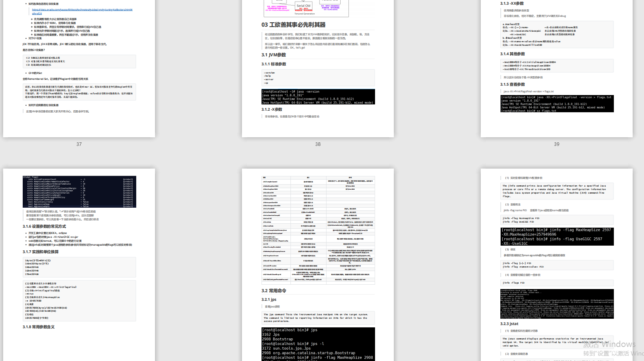
Task: Click "The jps command lists" description block
Action: click(x=318, y=318)
